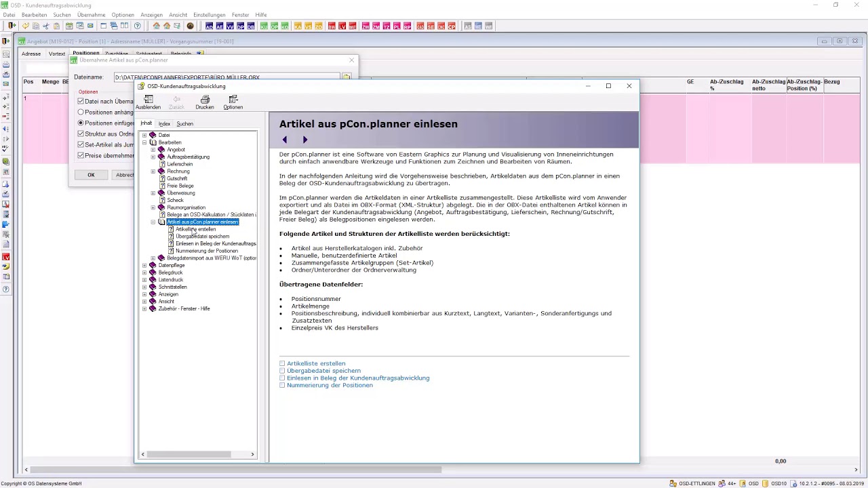Click the first house icon in main toolbar
Screen dimensions: 868x488
point(157,26)
